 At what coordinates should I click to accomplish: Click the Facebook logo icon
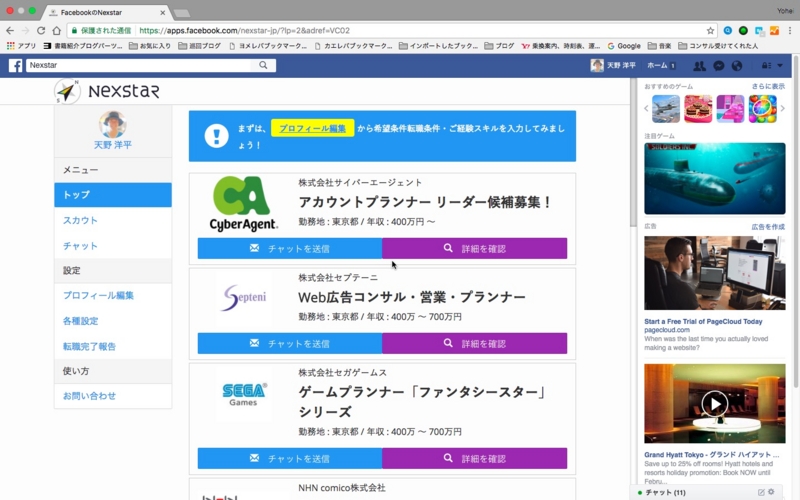pos(15,65)
